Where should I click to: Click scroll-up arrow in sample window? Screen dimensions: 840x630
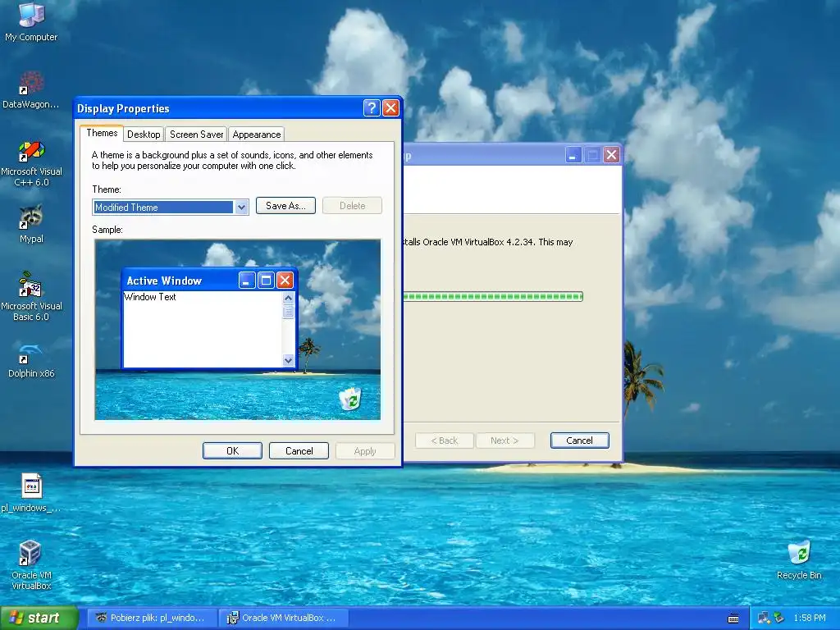point(288,298)
